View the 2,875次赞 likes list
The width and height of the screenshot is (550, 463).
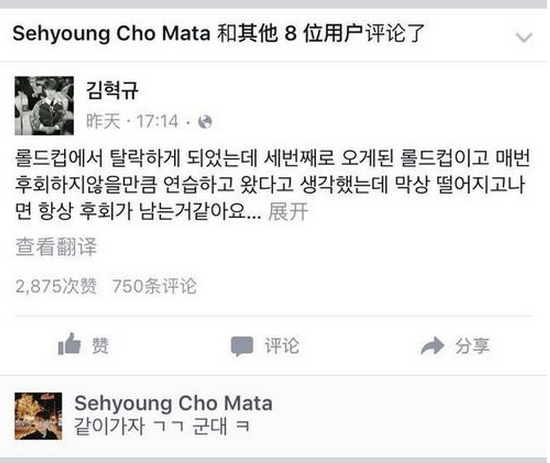(56, 286)
